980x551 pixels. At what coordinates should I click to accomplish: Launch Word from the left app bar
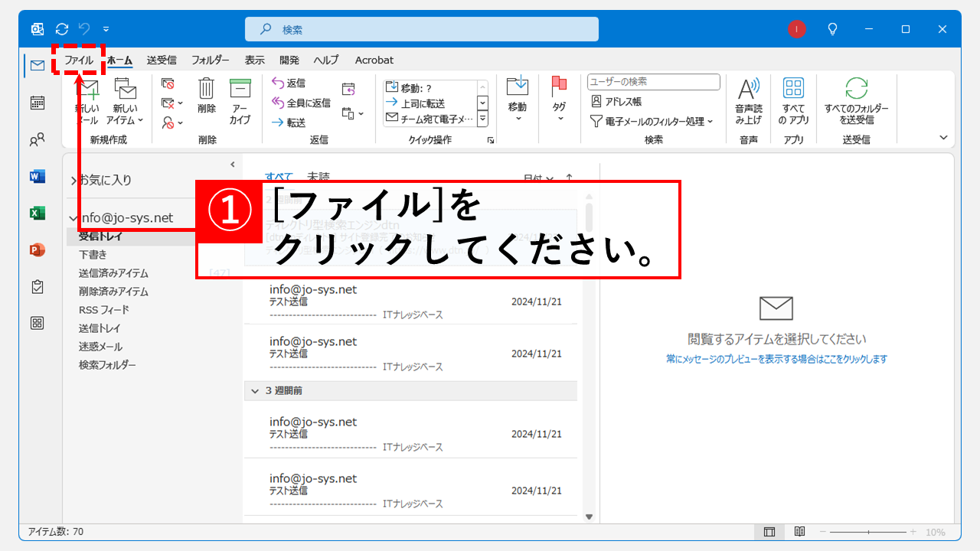tap(37, 176)
